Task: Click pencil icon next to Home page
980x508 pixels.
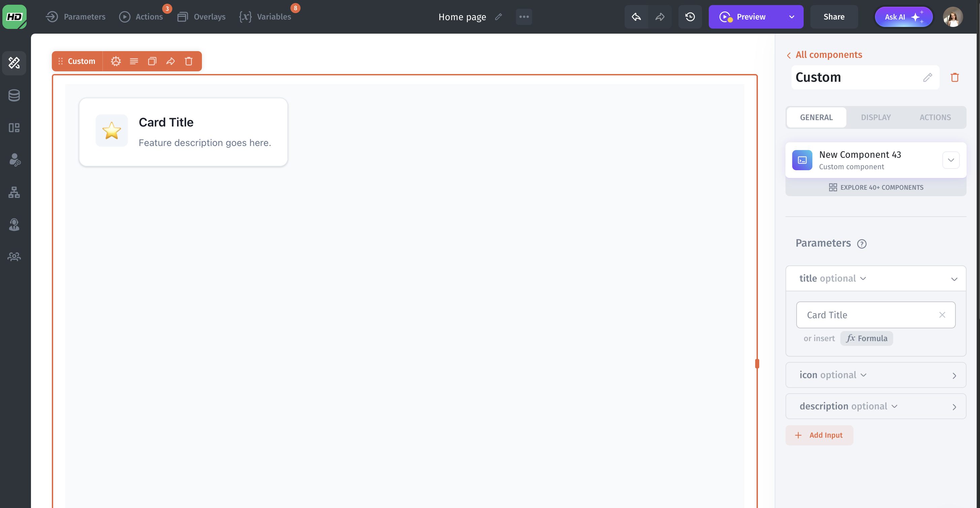Action: [x=498, y=17]
